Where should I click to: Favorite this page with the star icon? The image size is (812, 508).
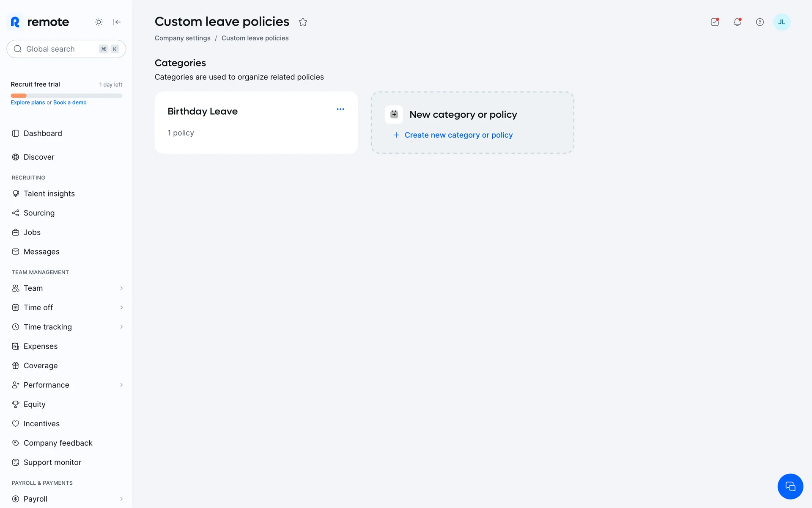[303, 22]
